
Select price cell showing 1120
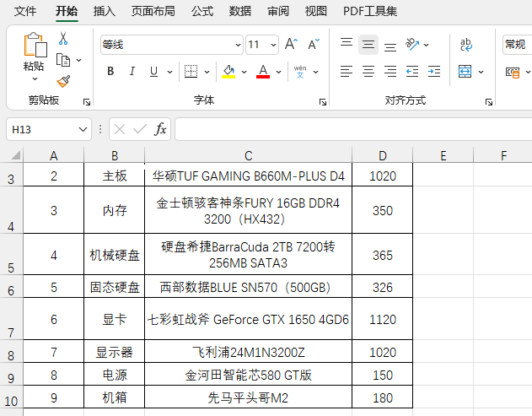click(x=383, y=319)
